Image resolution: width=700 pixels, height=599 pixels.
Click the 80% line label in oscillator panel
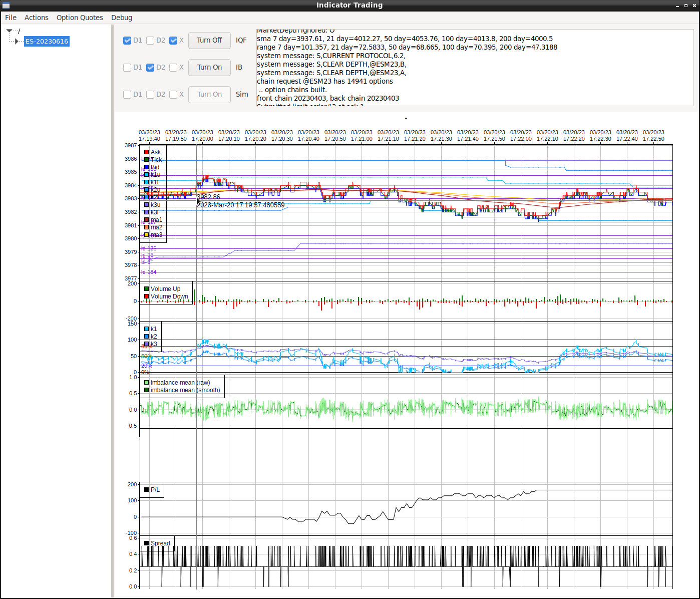[146, 347]
